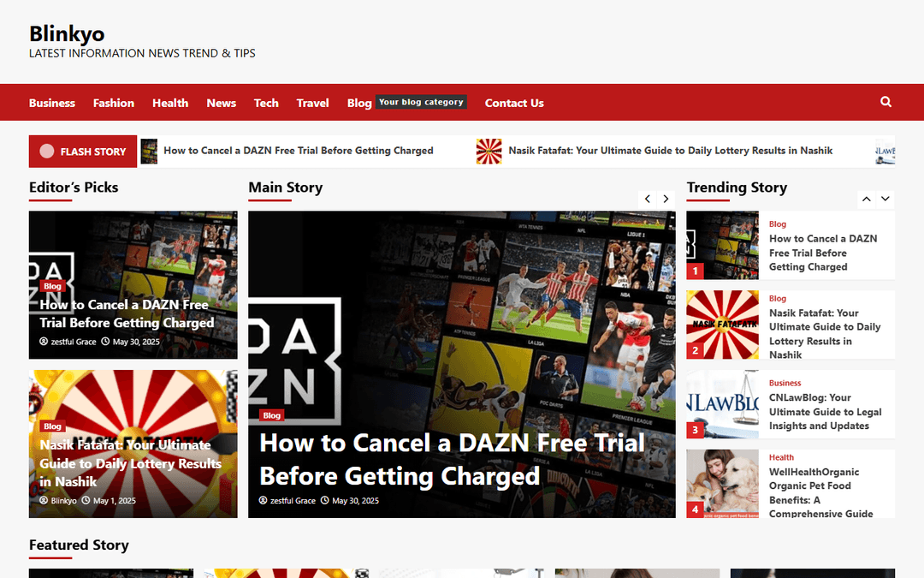Viewport: 924px width, 578px height.
Task: Open Tech in the navigation menu
Action: point(266,104)
